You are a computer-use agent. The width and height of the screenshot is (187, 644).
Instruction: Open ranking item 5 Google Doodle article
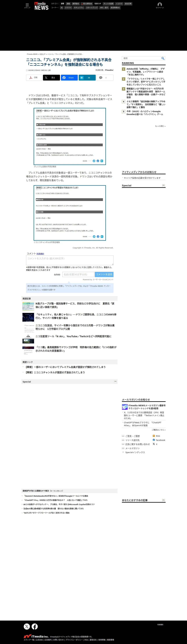(x=145, y=113)
